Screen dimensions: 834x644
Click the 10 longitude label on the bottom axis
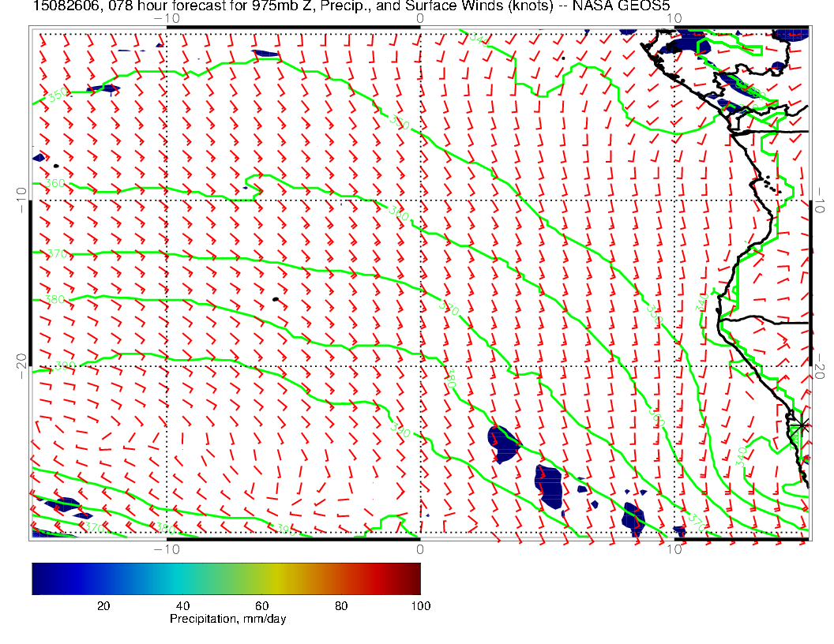pos(674,549)
